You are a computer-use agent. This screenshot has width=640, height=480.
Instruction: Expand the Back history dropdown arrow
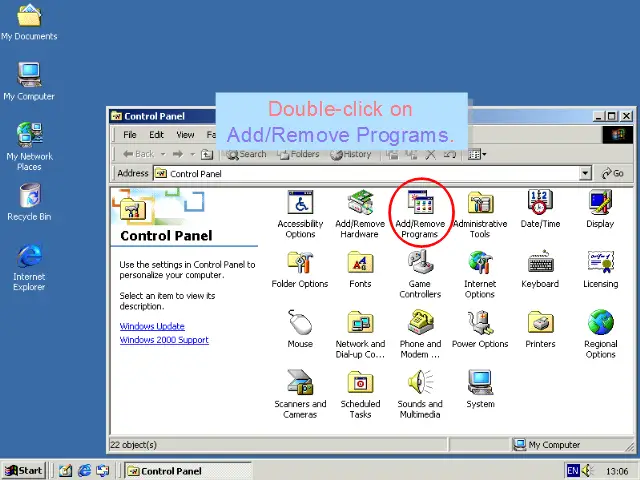(x=163, y=154)
